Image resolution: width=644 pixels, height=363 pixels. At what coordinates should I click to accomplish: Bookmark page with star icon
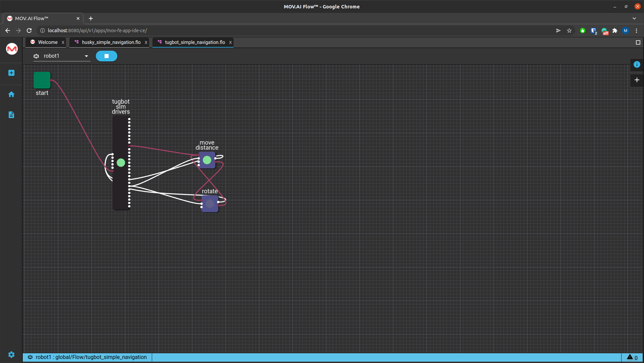569,31
